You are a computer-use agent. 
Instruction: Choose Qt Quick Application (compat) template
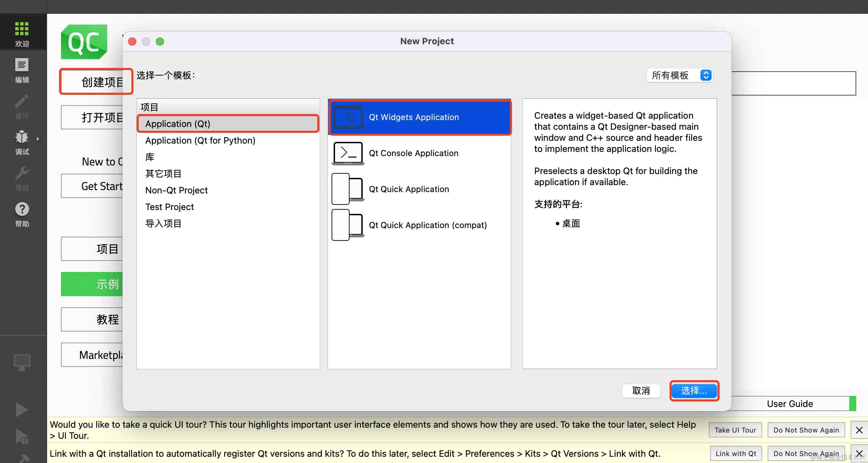[419, 225]
